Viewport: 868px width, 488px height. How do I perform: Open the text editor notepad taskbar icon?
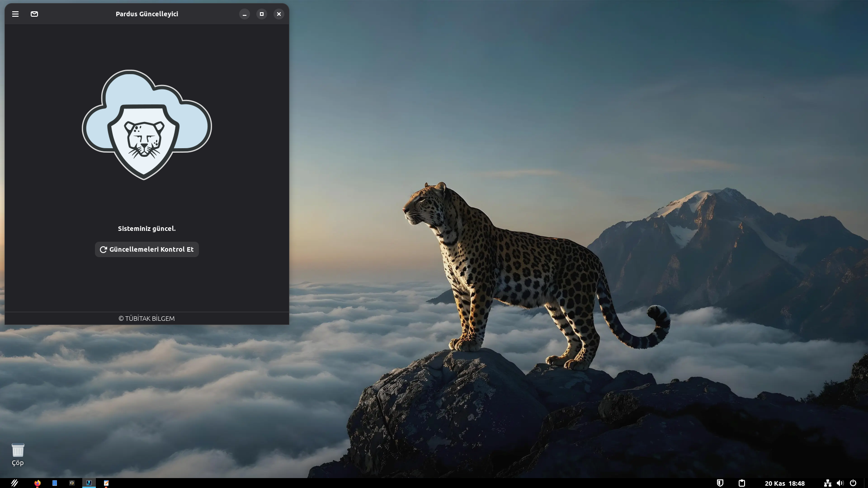pyautogui.click(x=106, y=483)
